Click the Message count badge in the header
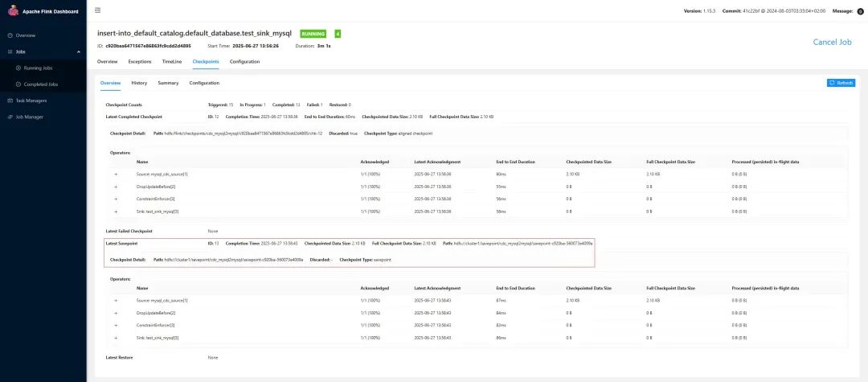 (860, 11)
